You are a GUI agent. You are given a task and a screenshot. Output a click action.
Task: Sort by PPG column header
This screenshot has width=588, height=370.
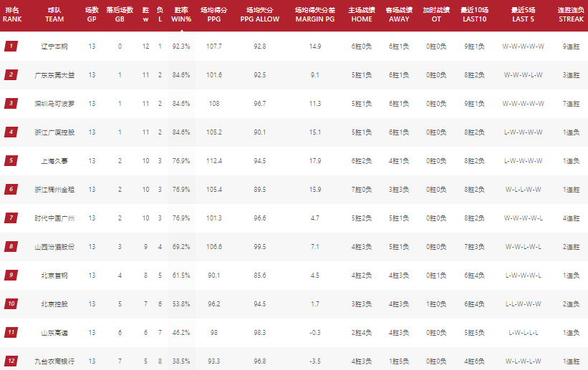(x=213, y=14)
